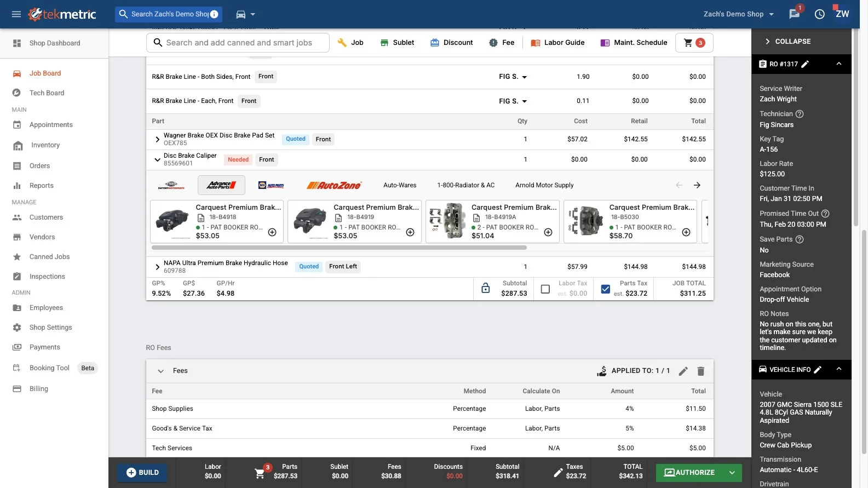Click the Authorize button
The width and height of the screenshot is (868, 488).
coord(689,472)
